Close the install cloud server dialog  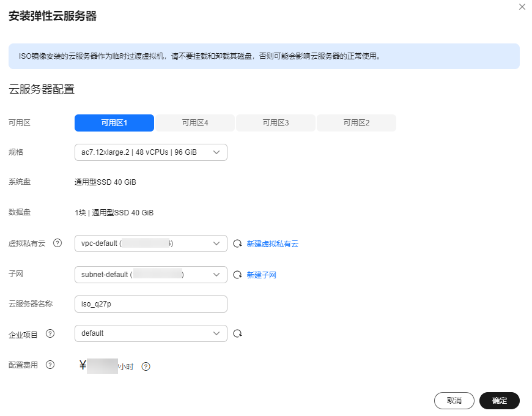(x=522, y=7)
